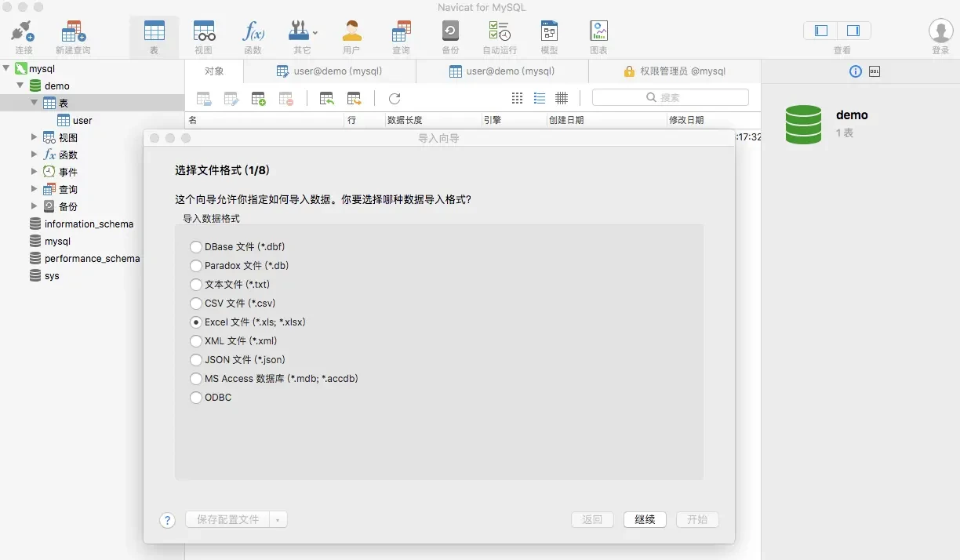Select Excel 文件 (*.xls; *.xlsx) radio button
960x560 pixels.
pos(196,322)
